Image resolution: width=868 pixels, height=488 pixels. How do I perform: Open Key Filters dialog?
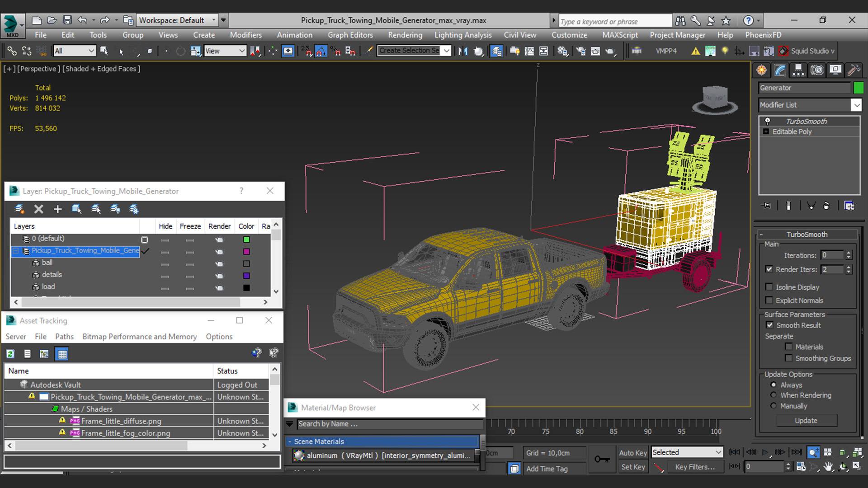695,467
